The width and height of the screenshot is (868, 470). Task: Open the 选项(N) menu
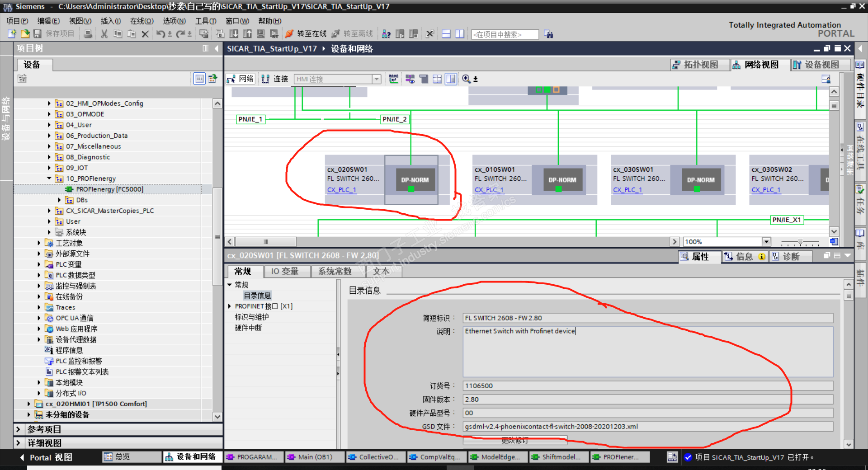click(x=175, y=21)
